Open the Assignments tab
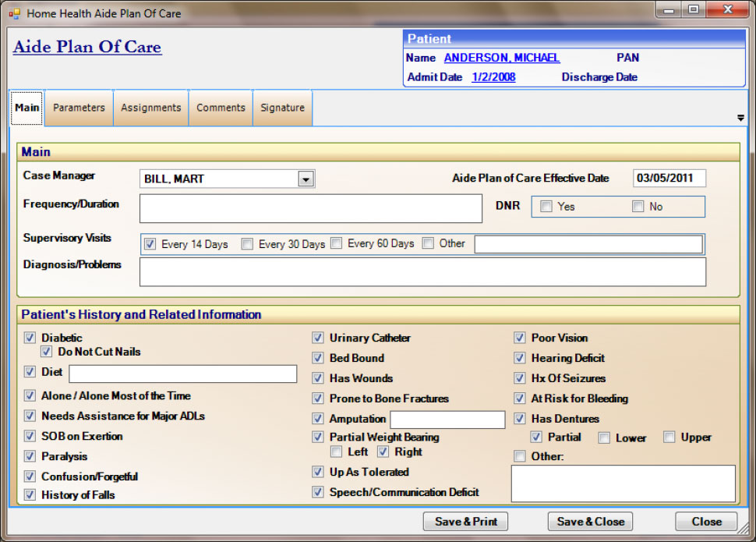This screenshot has width=756, height=542. (x=150, y=108)
